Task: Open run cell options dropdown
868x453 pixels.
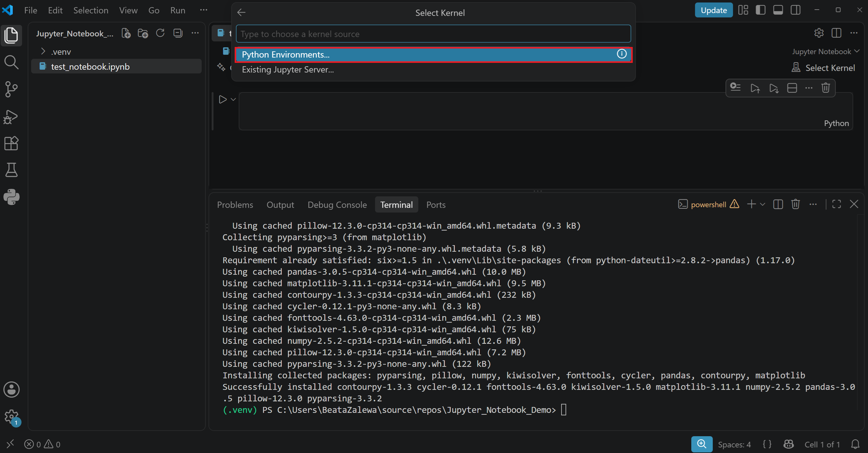Action: tap(233, 99)
